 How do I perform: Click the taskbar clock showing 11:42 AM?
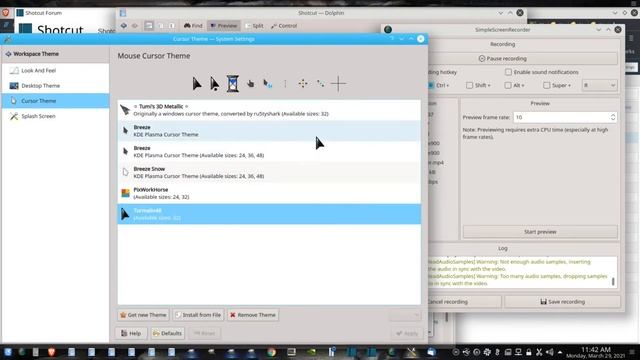(x=596, y=352)
